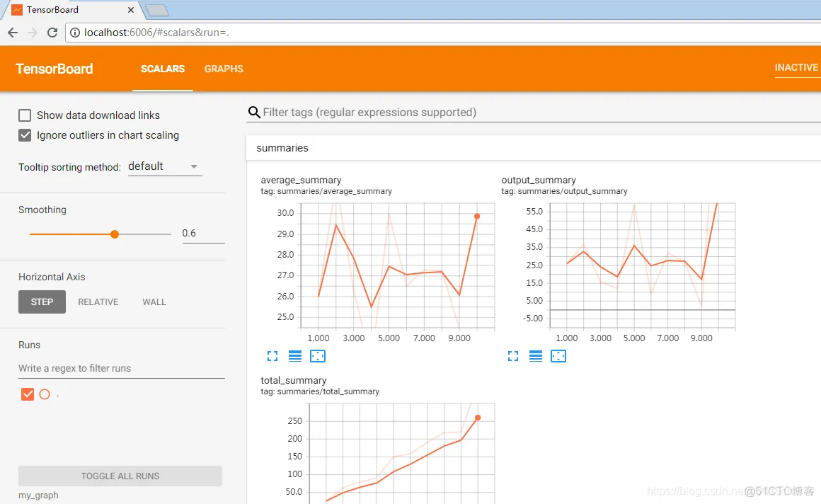Image resolution: width=821 pixels, height=504 pixels.
Task: Select RELATIVE horizontal axis mode
Action: 98,302
